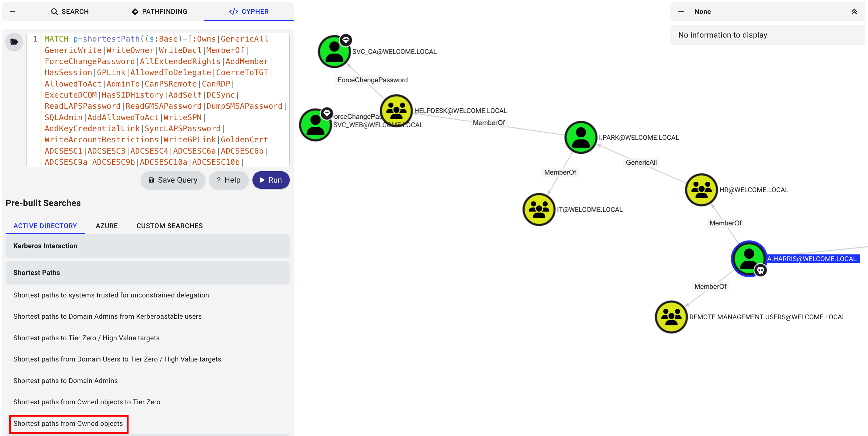Click the HR group node icon

pyautogui.click(x=701, y=190)
